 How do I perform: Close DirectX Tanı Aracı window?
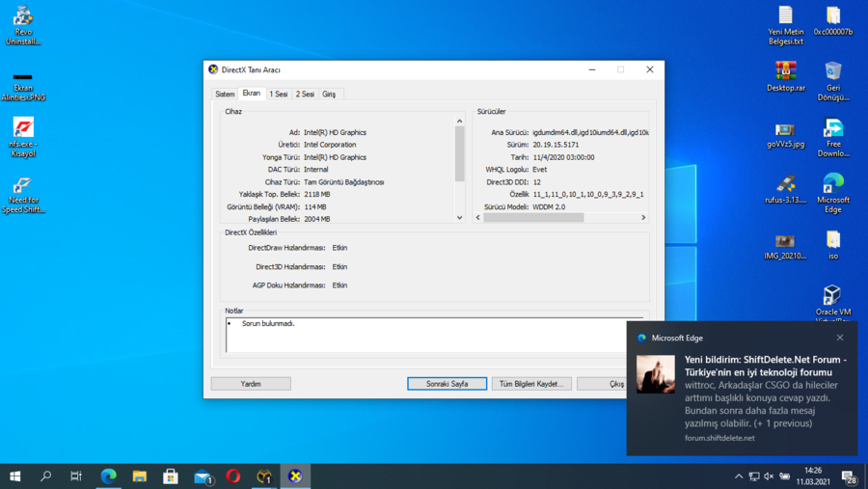650,69
